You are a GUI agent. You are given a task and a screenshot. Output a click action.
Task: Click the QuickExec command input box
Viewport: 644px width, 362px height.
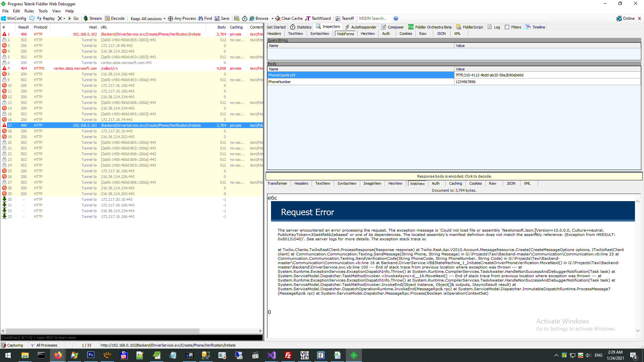tap(131, 338)
